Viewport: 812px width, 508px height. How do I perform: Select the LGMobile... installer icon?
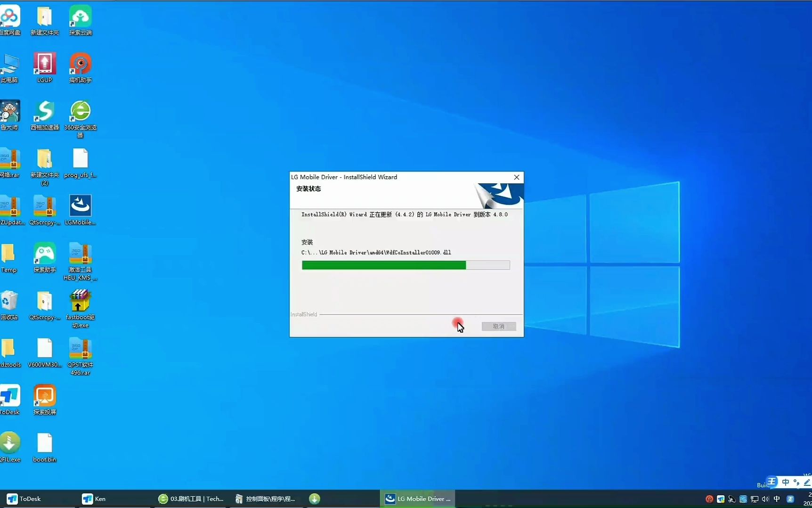pyautogui.click(x=80, y=210)
